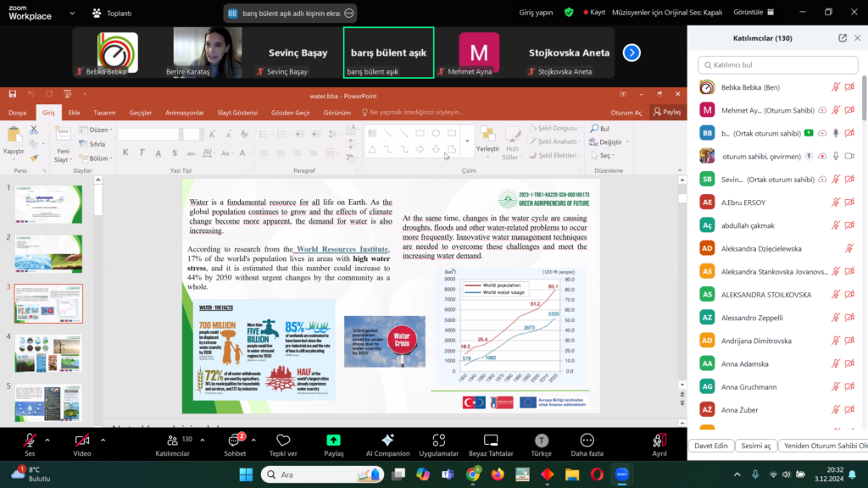Image resolution: width=868 pixels, height=488 pixels.
Task: Open the Zoom Workplace dropdown menu
Action: [70, 13]
